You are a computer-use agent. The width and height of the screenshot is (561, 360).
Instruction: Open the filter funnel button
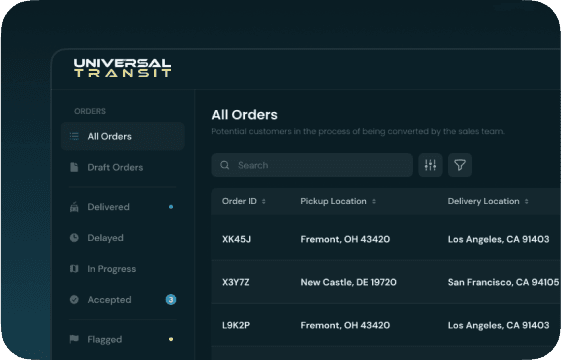coord(460,165)
